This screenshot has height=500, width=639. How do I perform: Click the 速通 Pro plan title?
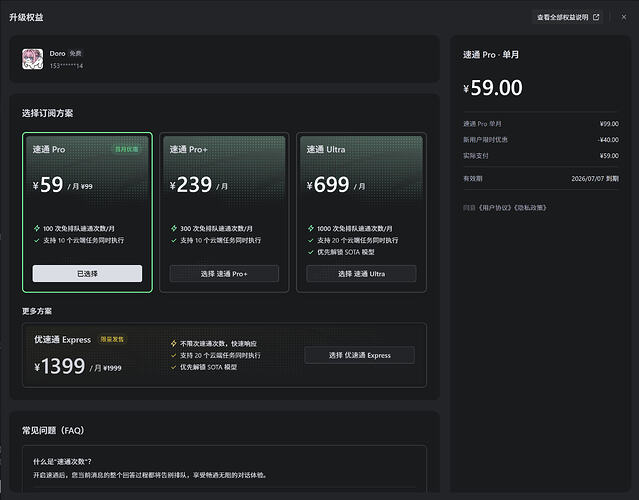pos(49,149)
